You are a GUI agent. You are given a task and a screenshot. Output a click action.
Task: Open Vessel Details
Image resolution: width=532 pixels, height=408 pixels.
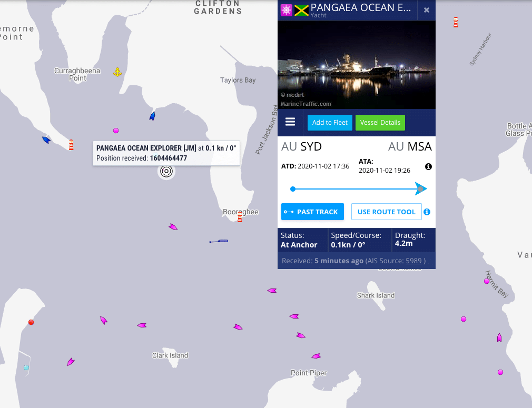pyautogui.click(x=380, y=123)
